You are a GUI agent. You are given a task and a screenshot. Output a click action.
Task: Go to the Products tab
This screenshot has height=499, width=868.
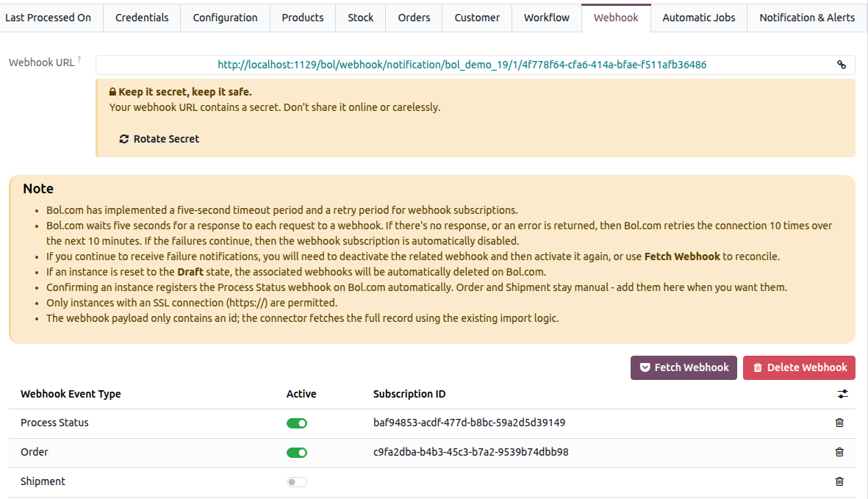click(303, 18)
